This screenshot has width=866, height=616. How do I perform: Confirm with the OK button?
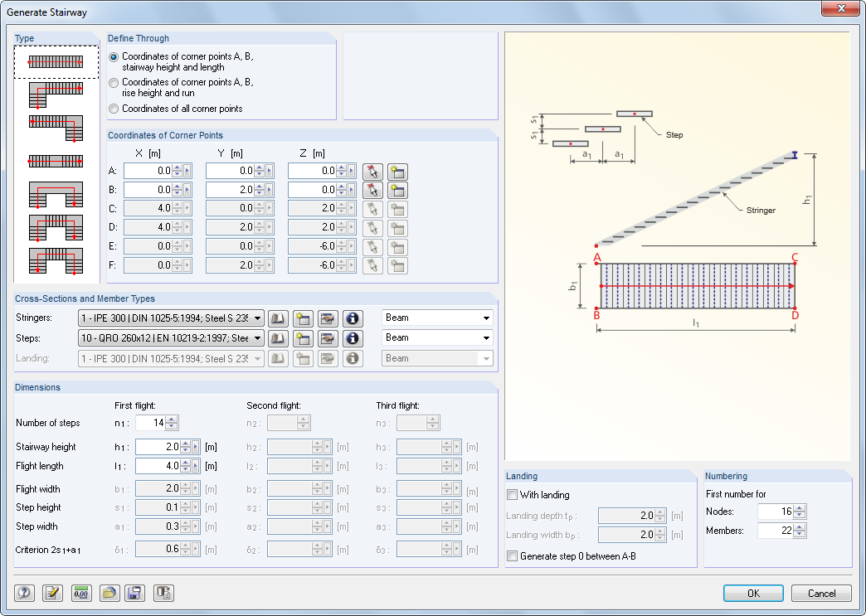click(x=753, y=594)
